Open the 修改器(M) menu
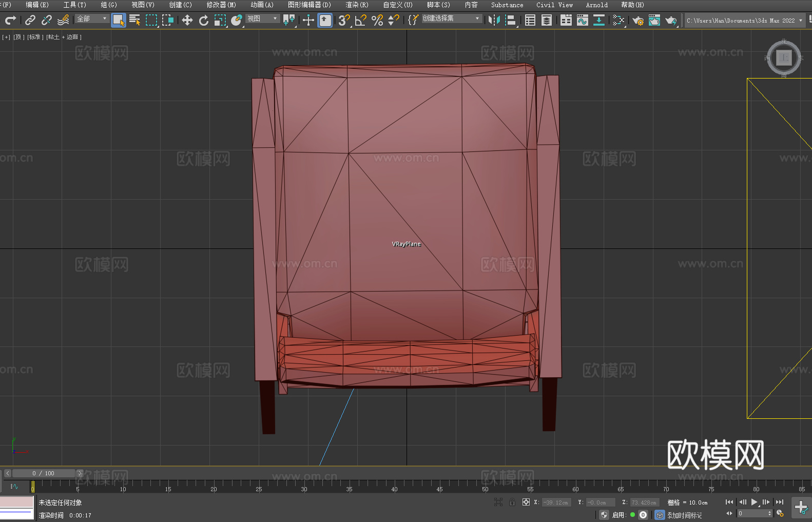The width and height of the screenshot is (812, 522). pos(221,5)
